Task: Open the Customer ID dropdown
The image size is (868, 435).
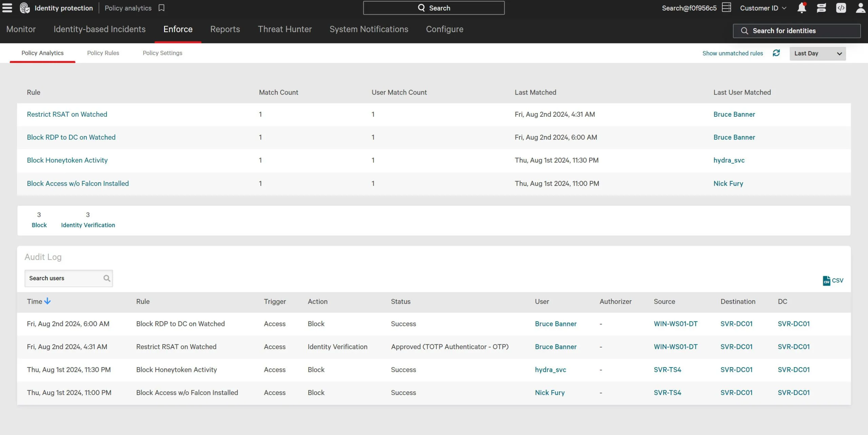Action: [x=763, y=8]
